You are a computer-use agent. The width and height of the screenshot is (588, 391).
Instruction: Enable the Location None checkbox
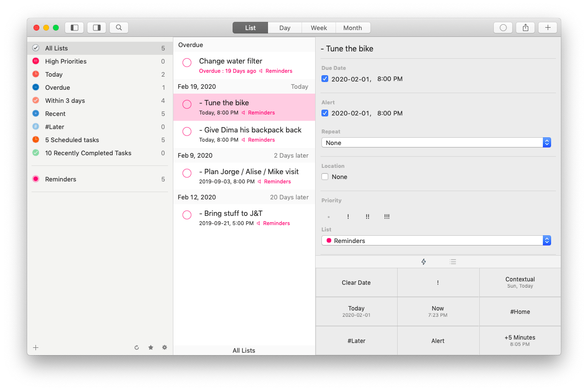point(325,177)
